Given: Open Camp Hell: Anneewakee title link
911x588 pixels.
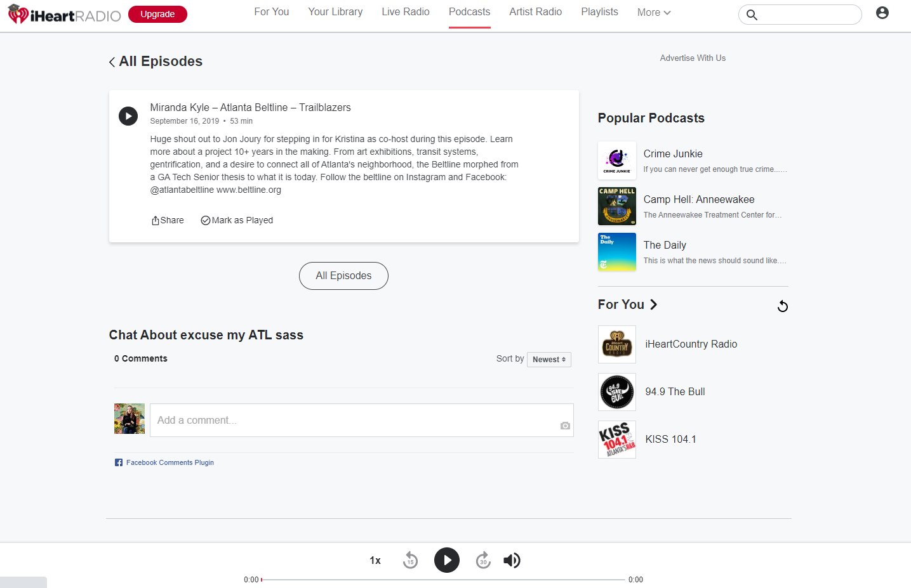Looking at the screenshot, I should (699, 199).
